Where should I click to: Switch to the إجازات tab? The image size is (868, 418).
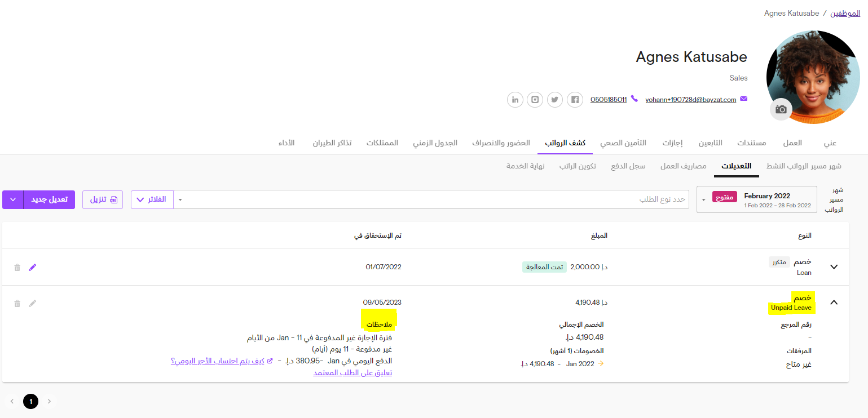pos(672,143)
